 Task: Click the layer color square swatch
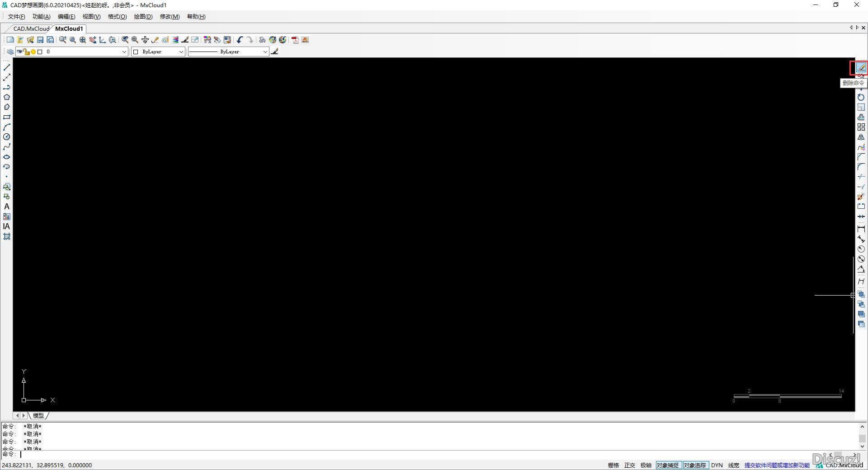coord(40,52)
